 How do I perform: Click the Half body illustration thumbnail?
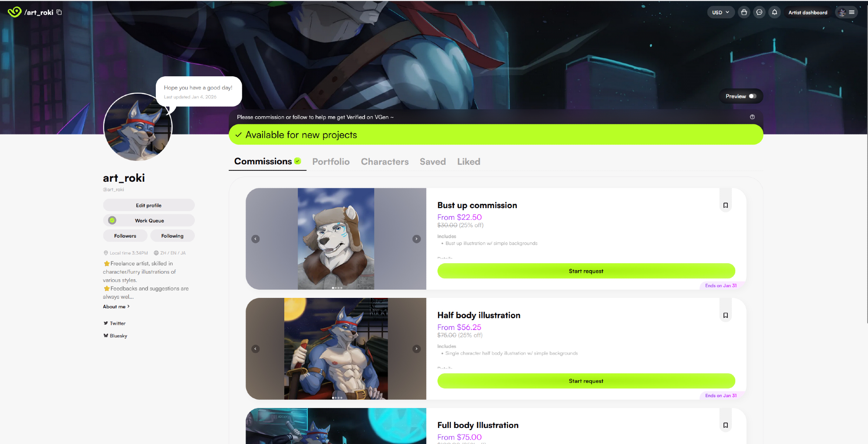point(336,349)
